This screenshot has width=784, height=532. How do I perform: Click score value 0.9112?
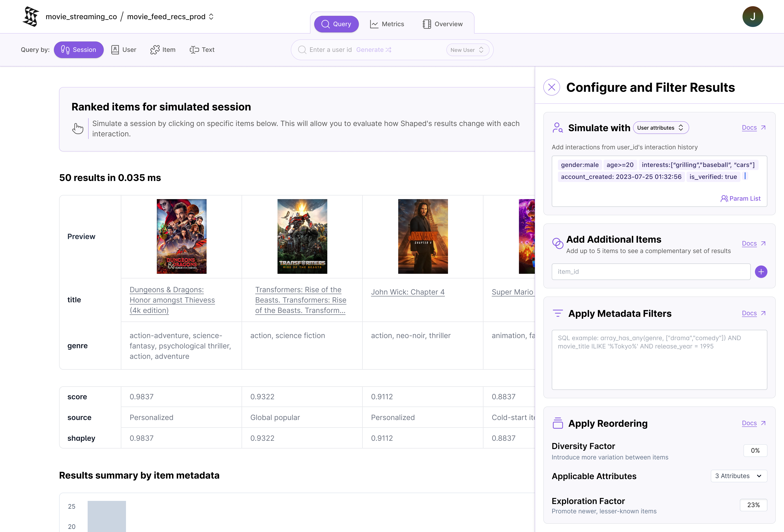pyautogui.click(x=382, y=396)
